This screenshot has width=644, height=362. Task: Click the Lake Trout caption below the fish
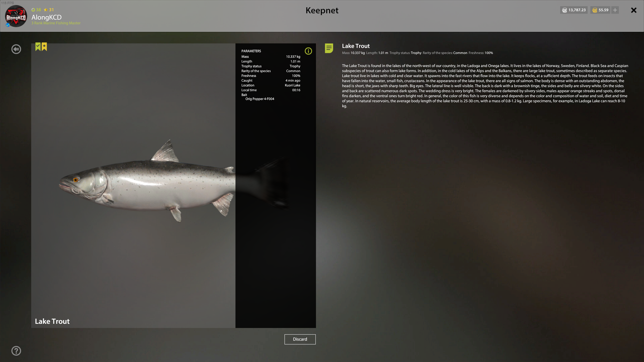click(x=52, y=321)
